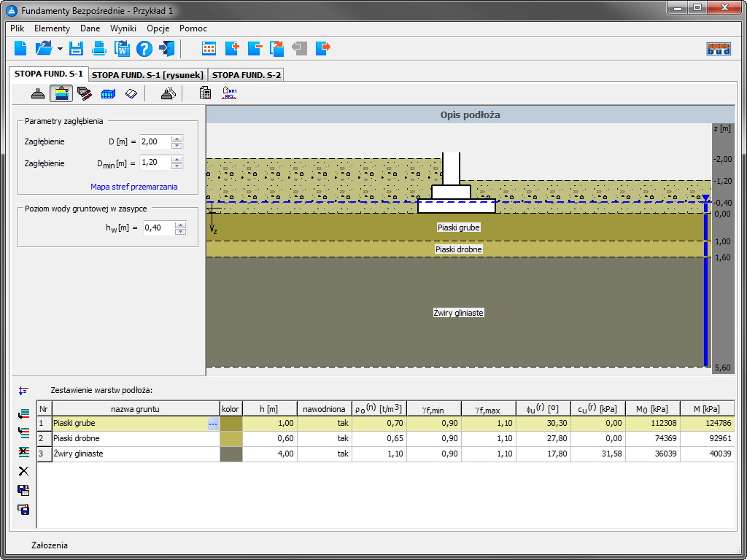
Task: Click the export to Word icon
Action: pyautogui.click(x=122, y=49)
